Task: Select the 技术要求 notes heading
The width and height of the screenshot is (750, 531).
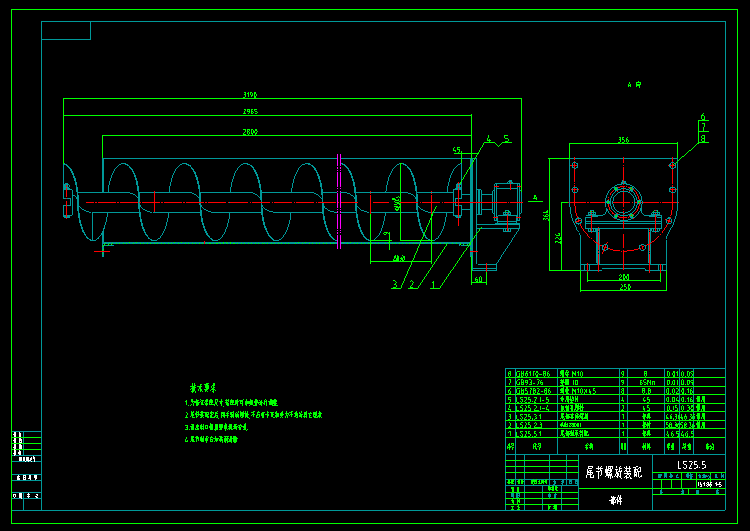Action: [x=203, y=387]
